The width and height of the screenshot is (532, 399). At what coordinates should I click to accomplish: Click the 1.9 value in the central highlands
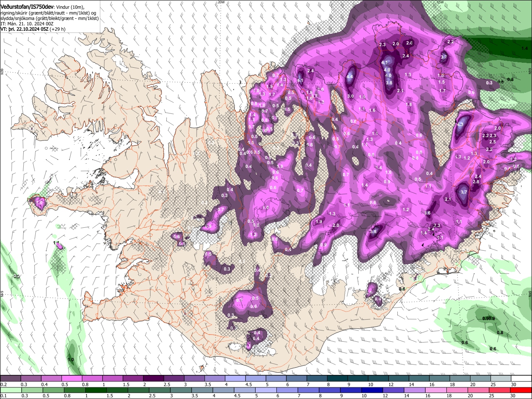(x=319, y=222)
